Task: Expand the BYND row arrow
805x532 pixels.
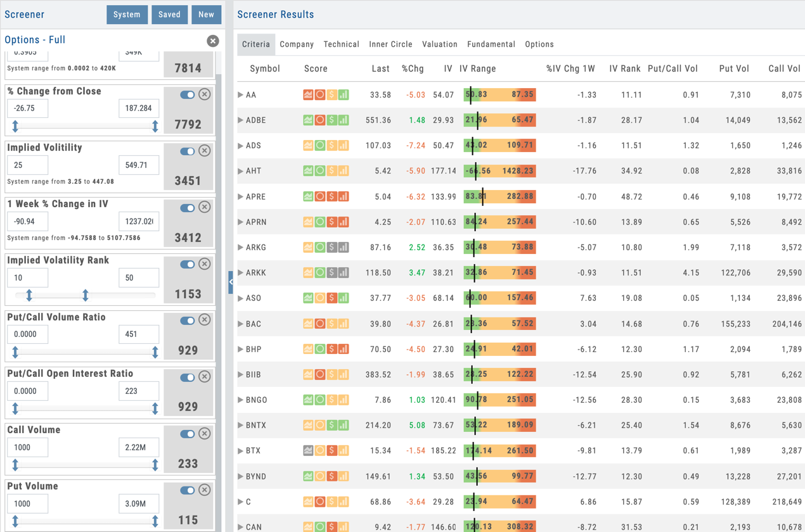Action: tap(240, 476)
